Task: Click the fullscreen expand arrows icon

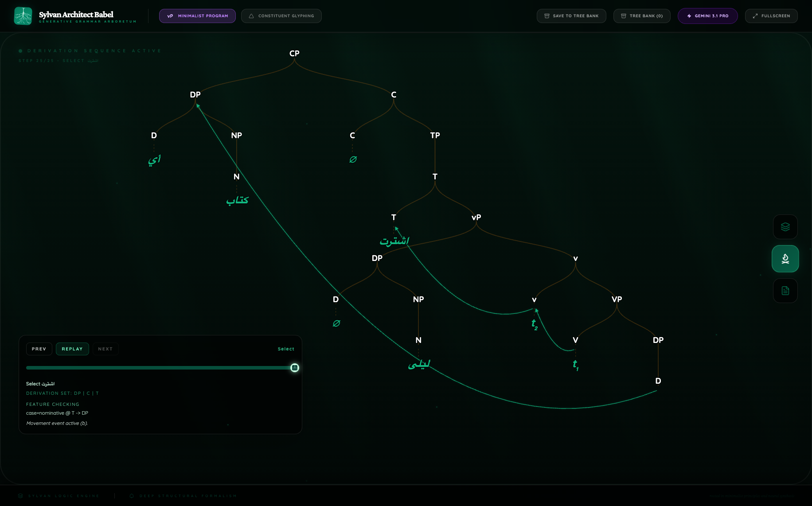Action: (755, 16)
